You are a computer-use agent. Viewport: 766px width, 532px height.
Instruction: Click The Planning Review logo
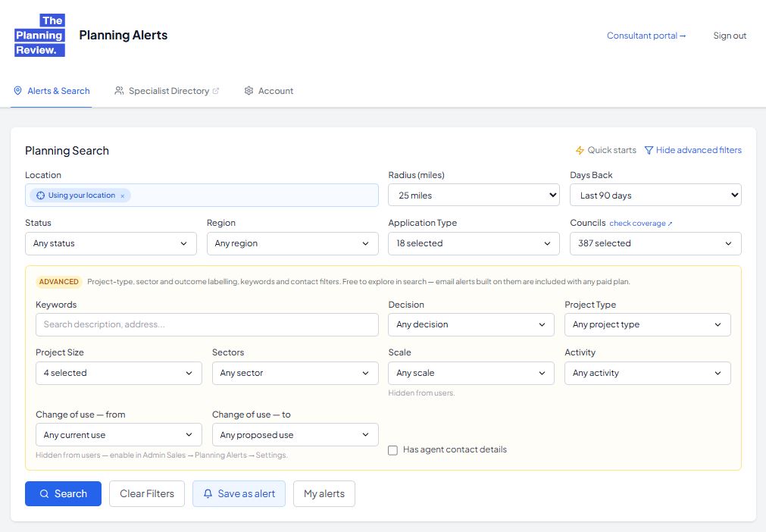click(x=39, y=35)
